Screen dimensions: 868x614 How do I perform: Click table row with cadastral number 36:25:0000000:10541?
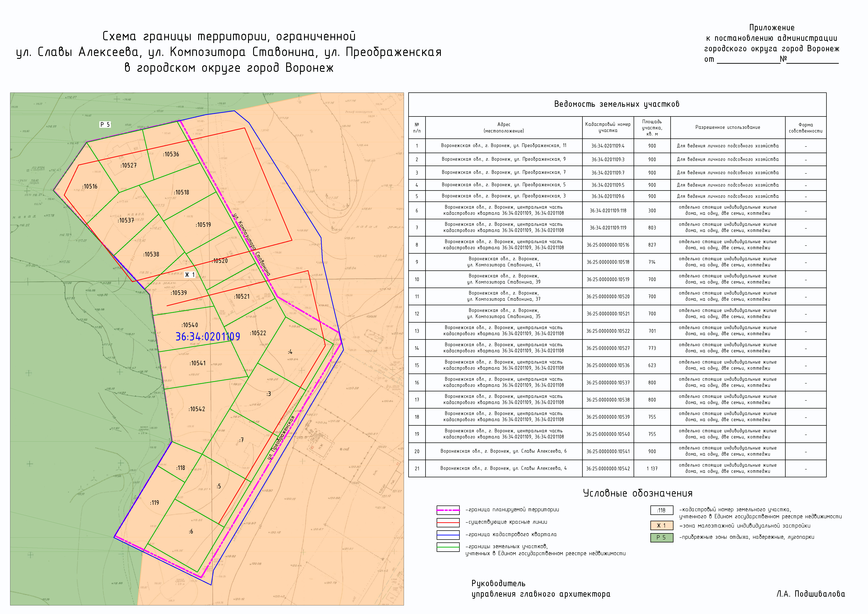pyautogui.click(x=608, y=451)
